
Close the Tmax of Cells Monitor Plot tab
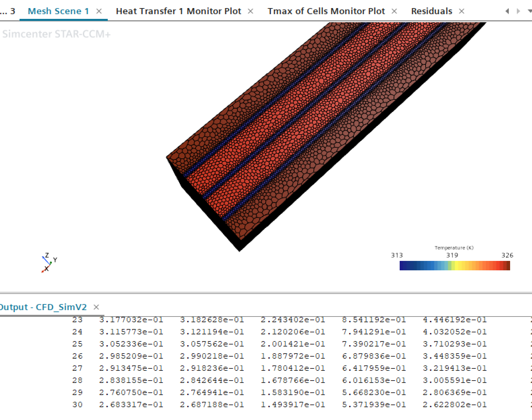394,11
